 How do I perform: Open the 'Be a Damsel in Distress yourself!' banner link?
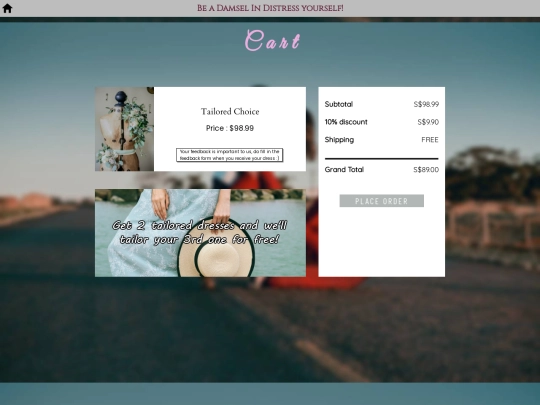tap(270, 8)
